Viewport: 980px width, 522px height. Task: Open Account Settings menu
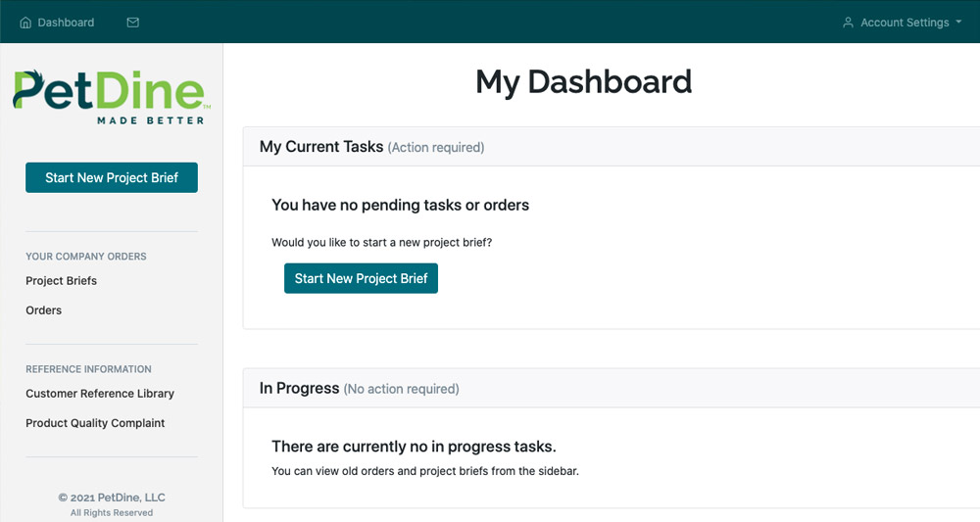(902, 23)
